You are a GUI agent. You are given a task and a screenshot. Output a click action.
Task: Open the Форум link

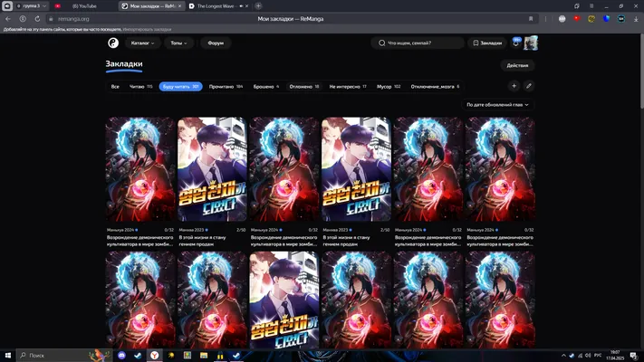point(216,43)
